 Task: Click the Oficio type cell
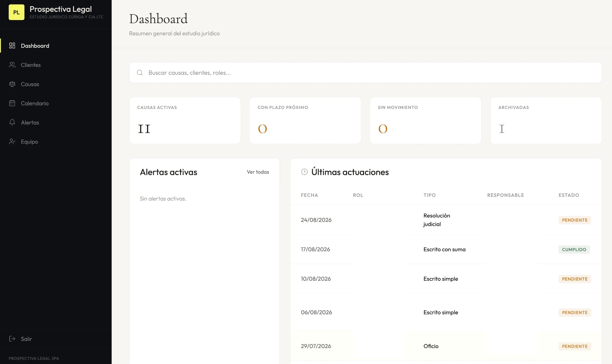tap(431, 346)
